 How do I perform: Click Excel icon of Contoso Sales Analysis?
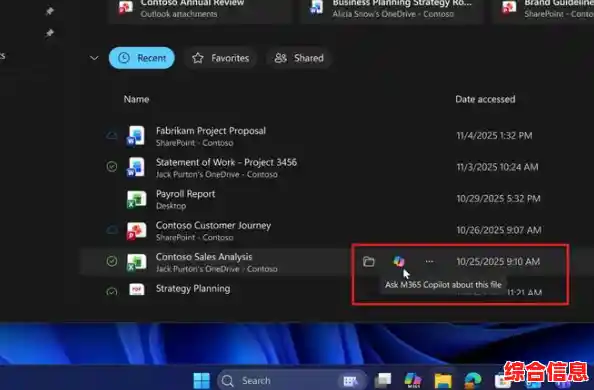click(x=136, y=262)
